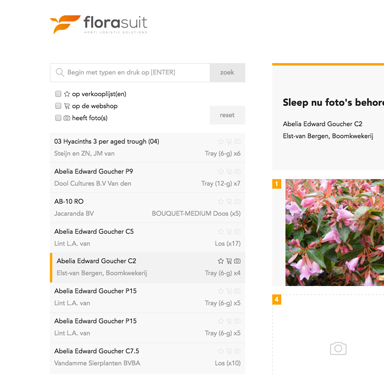Click camera icon on AB-10 RO row
The image size is (384, 374).
click(237, 202)
